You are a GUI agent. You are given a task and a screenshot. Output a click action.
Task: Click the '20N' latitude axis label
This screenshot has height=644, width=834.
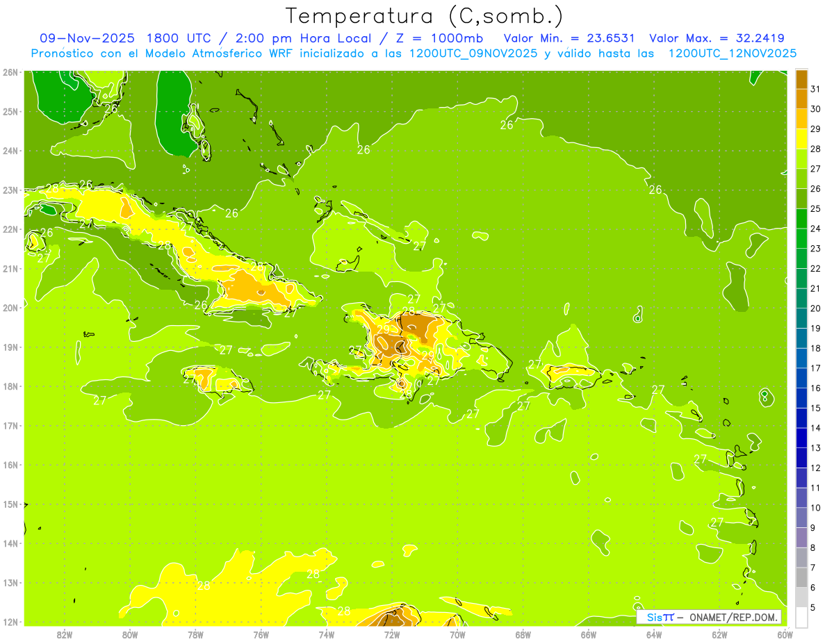coord(10,308)
